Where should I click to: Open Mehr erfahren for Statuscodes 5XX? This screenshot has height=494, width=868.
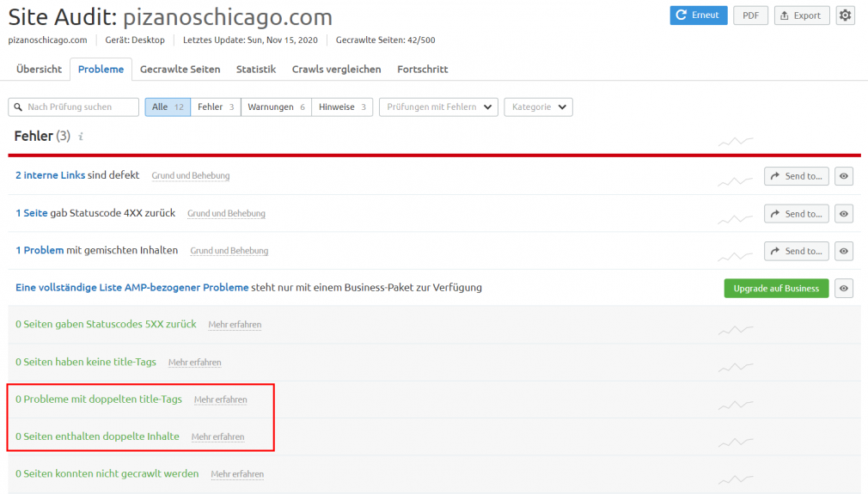click(x=235, y=325)
